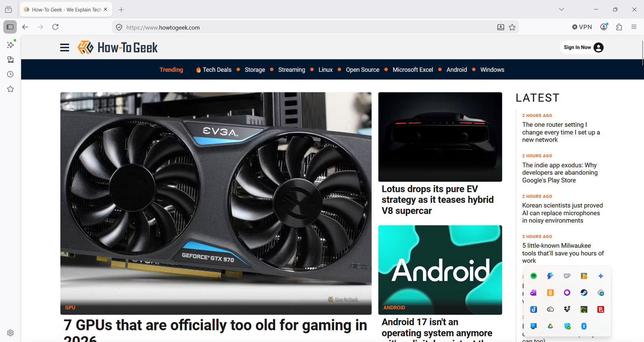Open the browser application menu
The width and height of the screenshot is (644, 342).
(634, 27)
